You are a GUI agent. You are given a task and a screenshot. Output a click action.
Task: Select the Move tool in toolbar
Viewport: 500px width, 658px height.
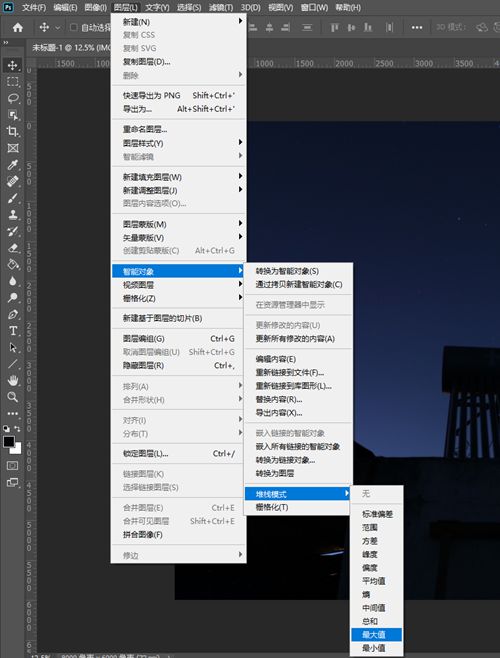pyautogui.click(x=13, y=65)
